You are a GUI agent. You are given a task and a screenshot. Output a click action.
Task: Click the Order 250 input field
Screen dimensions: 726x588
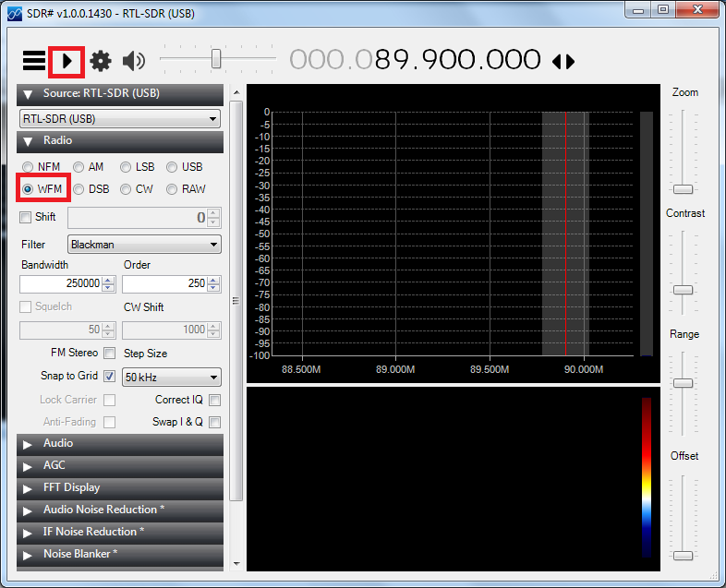coord(164,283)
